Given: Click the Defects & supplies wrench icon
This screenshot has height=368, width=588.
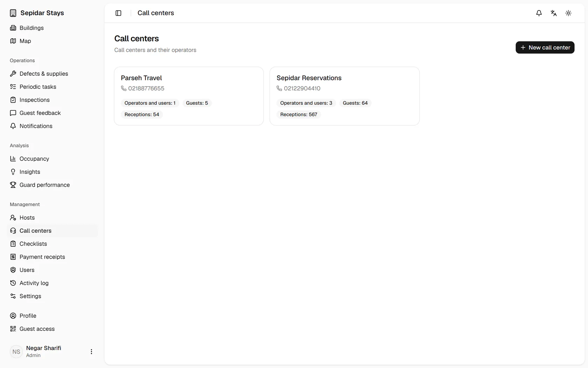Looking at the screenshot, I should pyautogui.click(x=13, y=74).
